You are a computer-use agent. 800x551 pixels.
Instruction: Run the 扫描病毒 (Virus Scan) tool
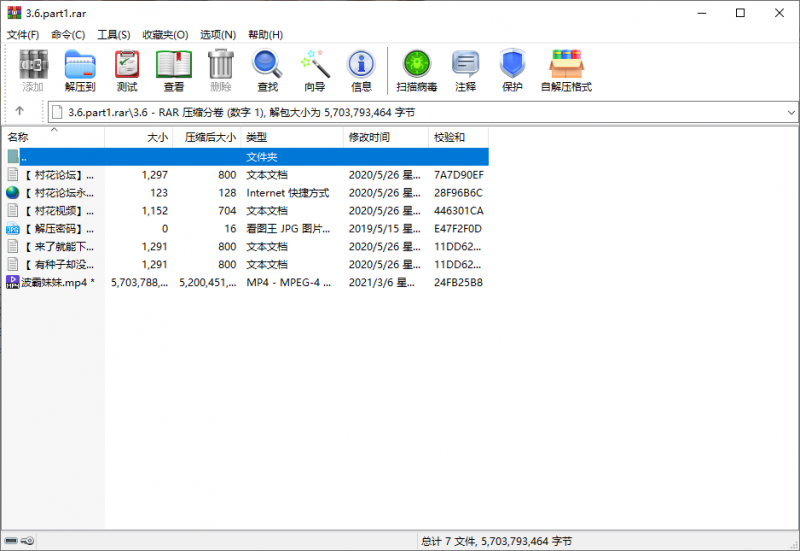point(416,70)
